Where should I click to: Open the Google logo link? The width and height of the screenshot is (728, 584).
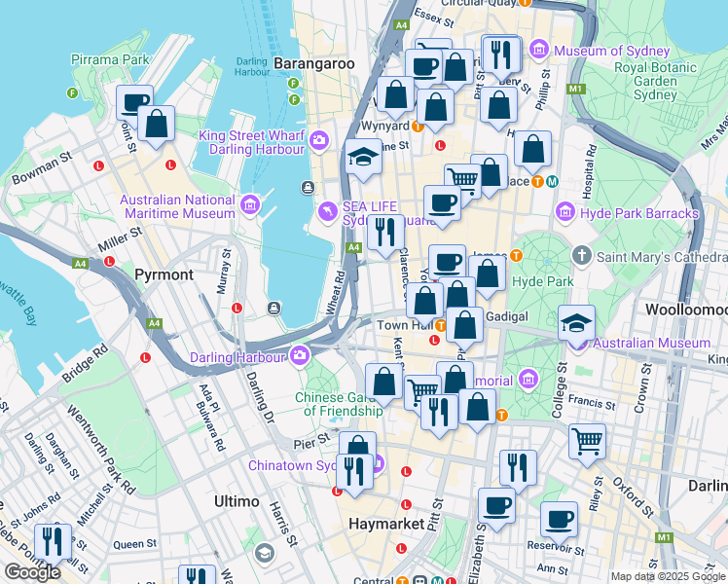[32, 572]
